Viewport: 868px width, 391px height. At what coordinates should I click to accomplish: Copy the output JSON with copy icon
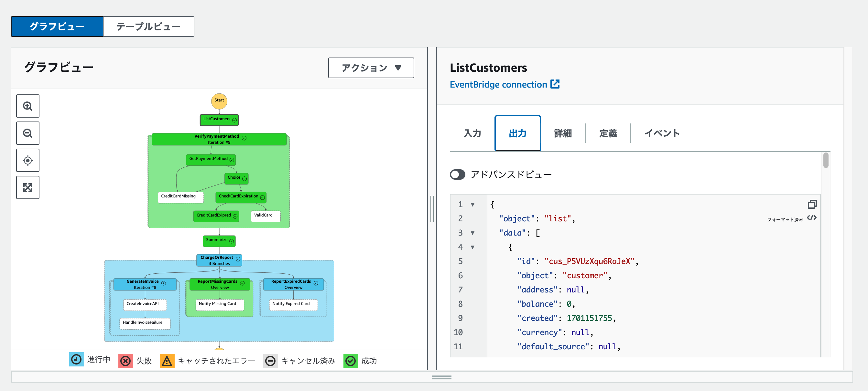click(x=812, y=204)
